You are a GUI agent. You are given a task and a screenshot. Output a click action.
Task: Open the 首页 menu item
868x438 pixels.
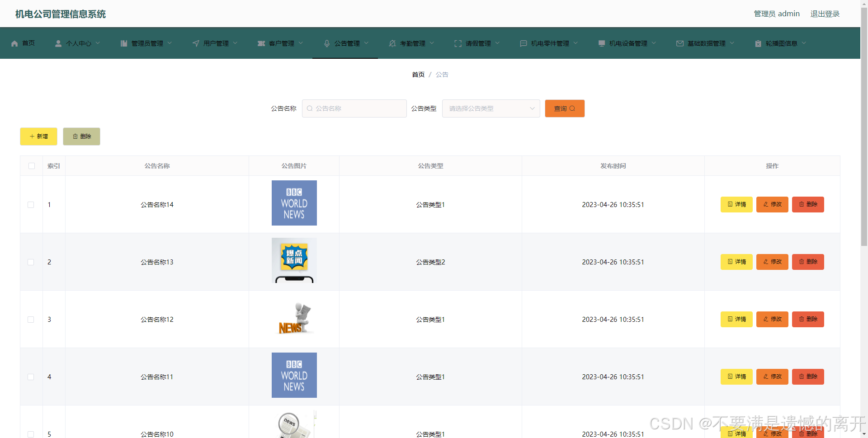pos(23,43)
